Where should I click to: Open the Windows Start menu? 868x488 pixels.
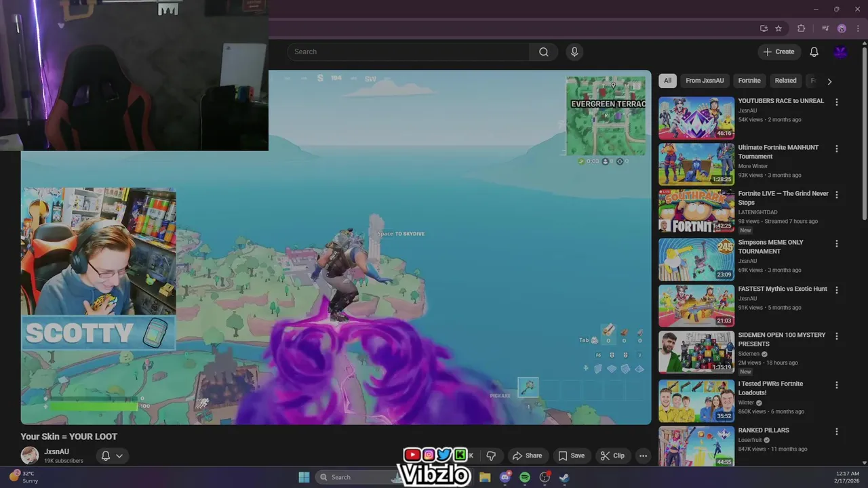[x=304, y=477]
